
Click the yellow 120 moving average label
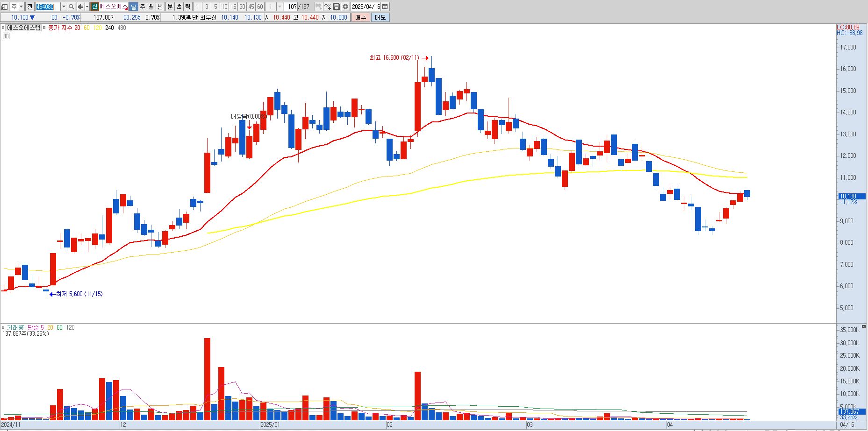(x=97, y=28)
